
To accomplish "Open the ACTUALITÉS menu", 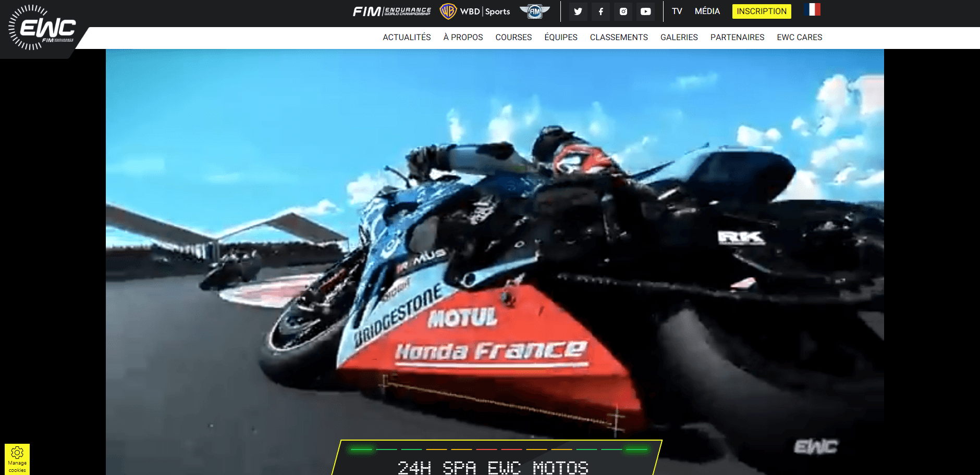I will coord(407,37).
